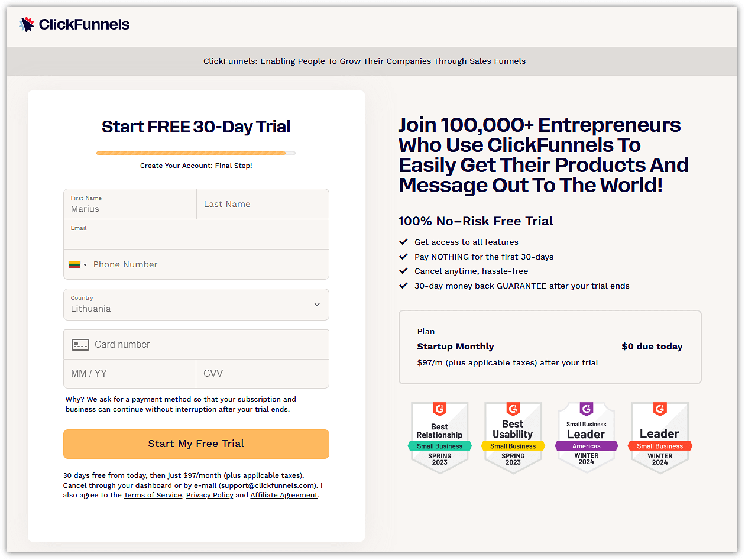This screenshot has width=745, height=560.
Task: Open the Affiliate Agreement link
Action: click(284, 495)
